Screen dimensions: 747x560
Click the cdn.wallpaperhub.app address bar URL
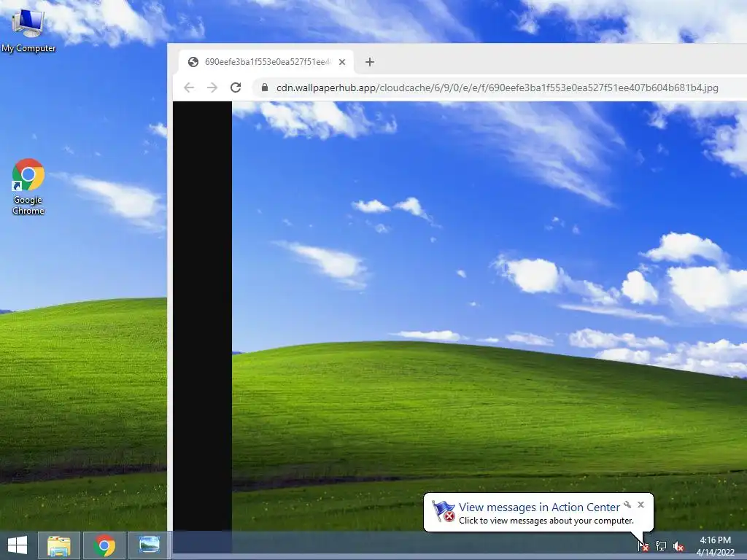(x=498, y=87)
